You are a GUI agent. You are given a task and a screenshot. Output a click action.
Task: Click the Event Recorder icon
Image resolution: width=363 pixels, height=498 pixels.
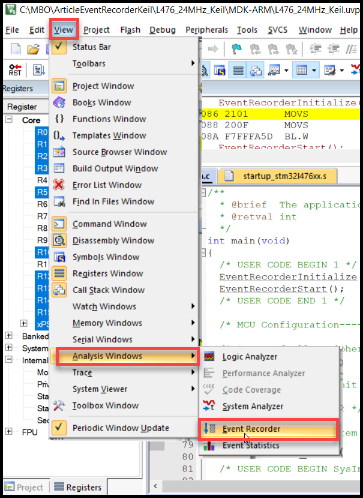210,429
